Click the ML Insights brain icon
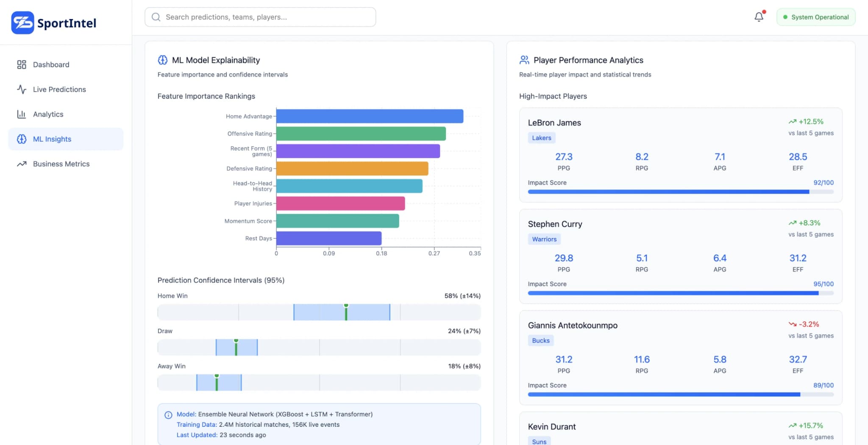The width and height of the screenshot is (868, 445). (22, 139)
